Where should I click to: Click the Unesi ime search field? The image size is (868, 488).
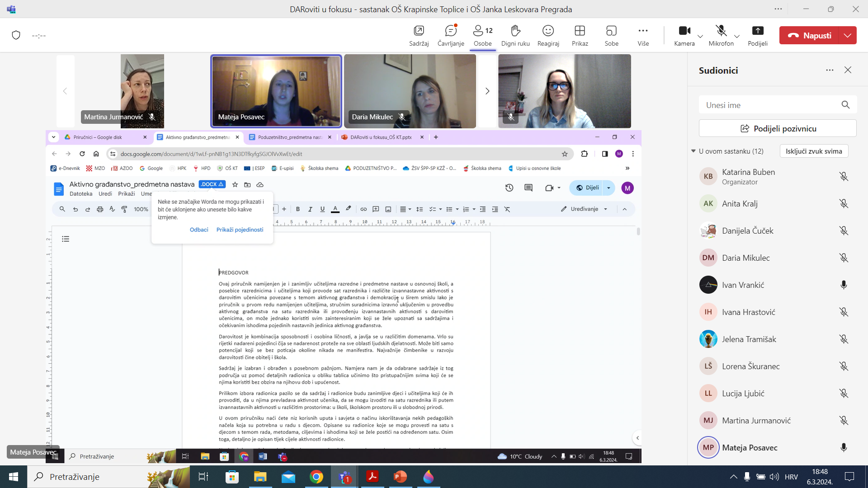769,105
